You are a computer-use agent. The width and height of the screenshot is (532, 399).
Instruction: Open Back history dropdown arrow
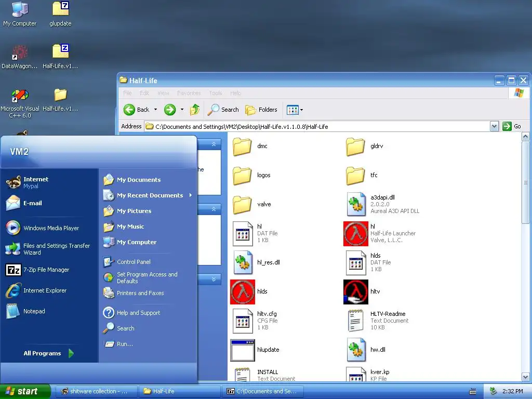(155, 110)
